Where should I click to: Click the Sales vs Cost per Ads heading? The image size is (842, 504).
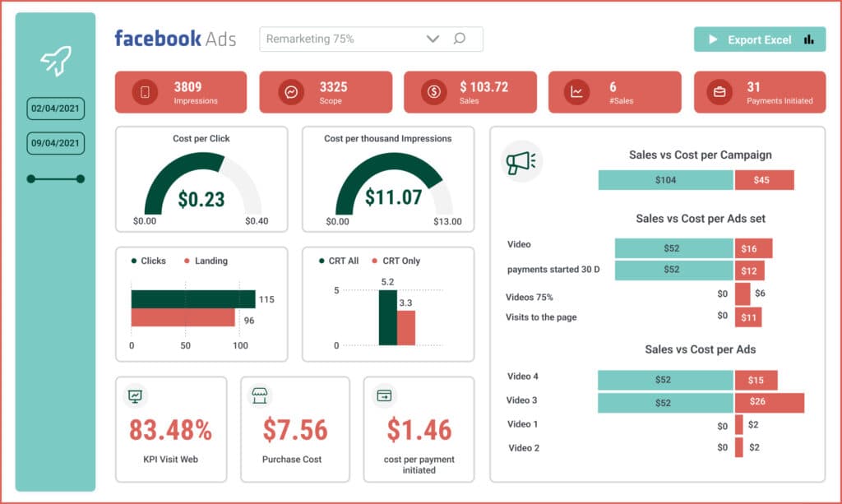pos(701,349)
